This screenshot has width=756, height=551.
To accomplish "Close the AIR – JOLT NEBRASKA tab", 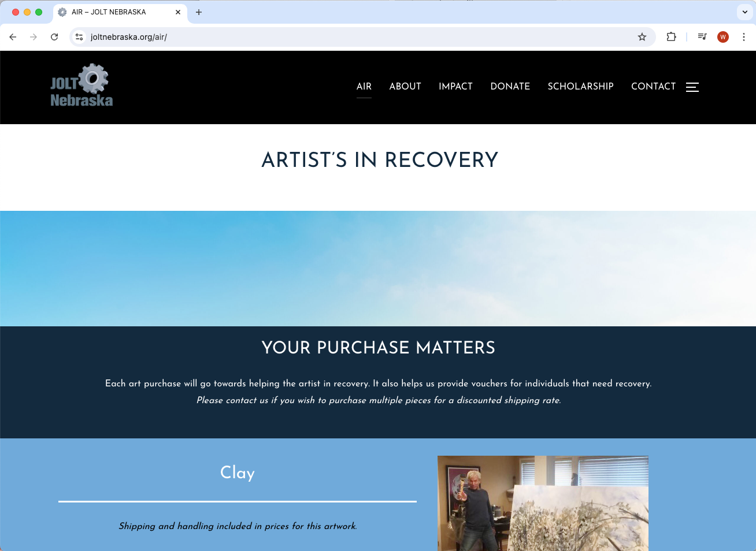I will click(178, 12).
